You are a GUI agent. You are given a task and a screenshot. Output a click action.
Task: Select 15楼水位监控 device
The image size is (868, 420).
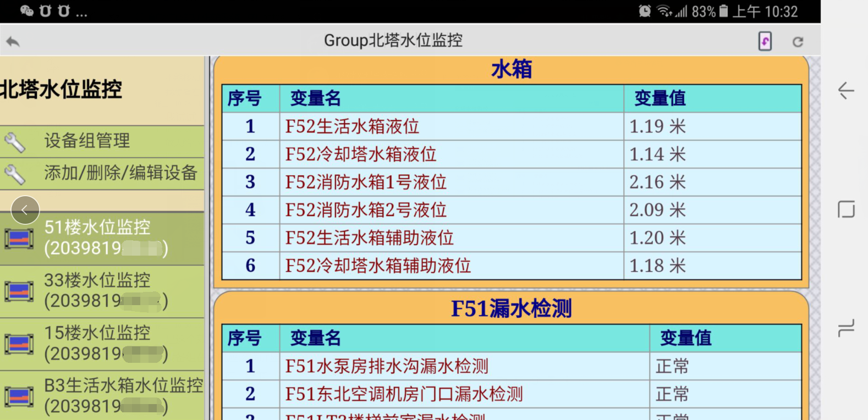(x=105, y=344)
